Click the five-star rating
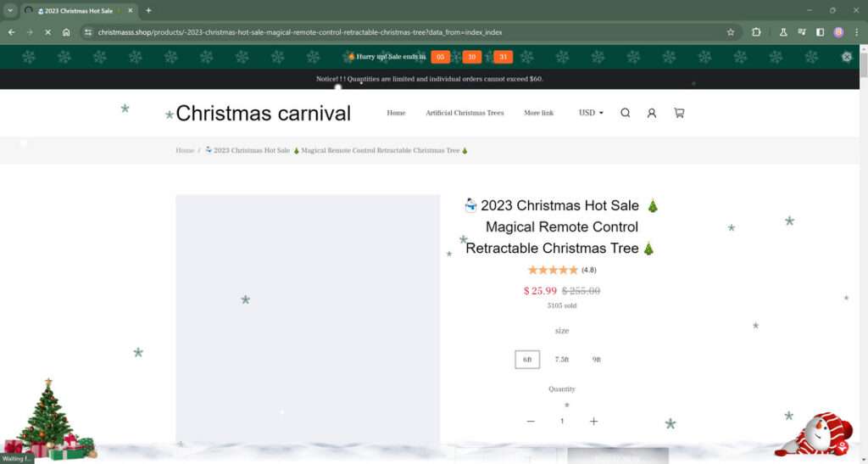This screenshot has height=464, width=868. 553,271
